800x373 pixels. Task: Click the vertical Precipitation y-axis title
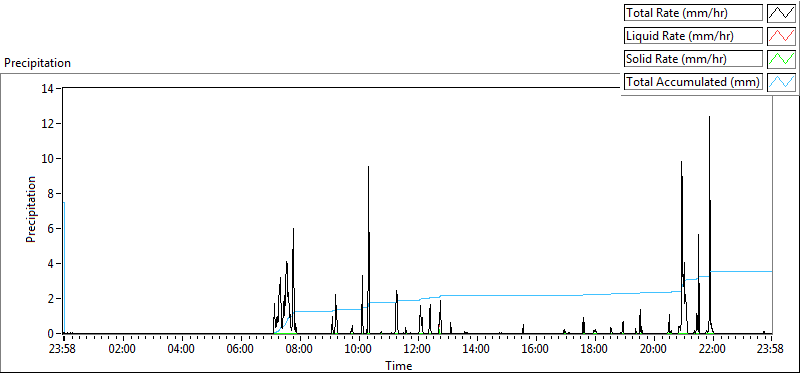[x=31, y=210]
